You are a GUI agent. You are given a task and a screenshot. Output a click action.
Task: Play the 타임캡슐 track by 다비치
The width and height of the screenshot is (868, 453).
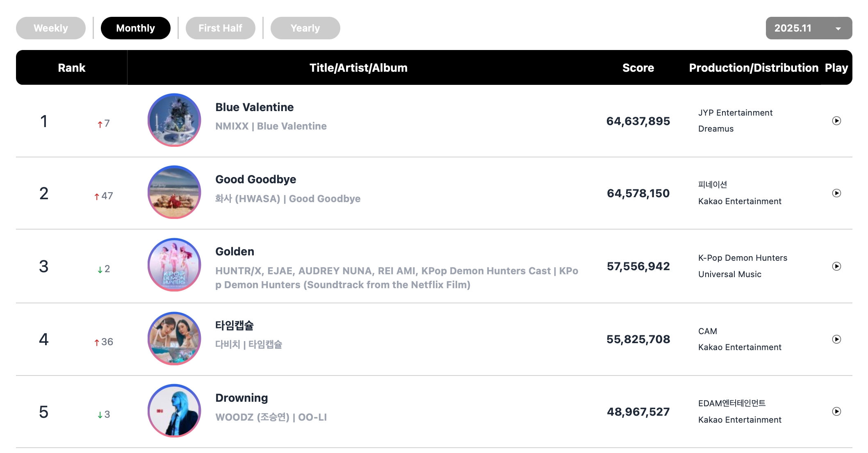point(836,339)
